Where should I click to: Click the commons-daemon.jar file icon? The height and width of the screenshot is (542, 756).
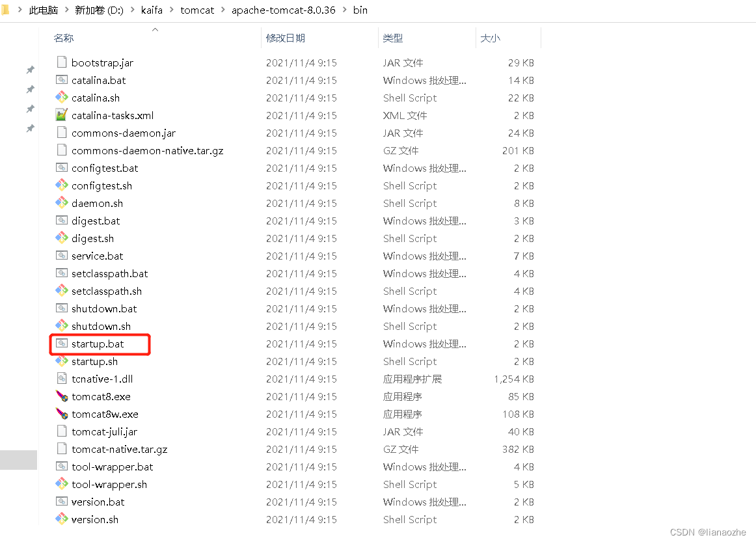[62, 132]
